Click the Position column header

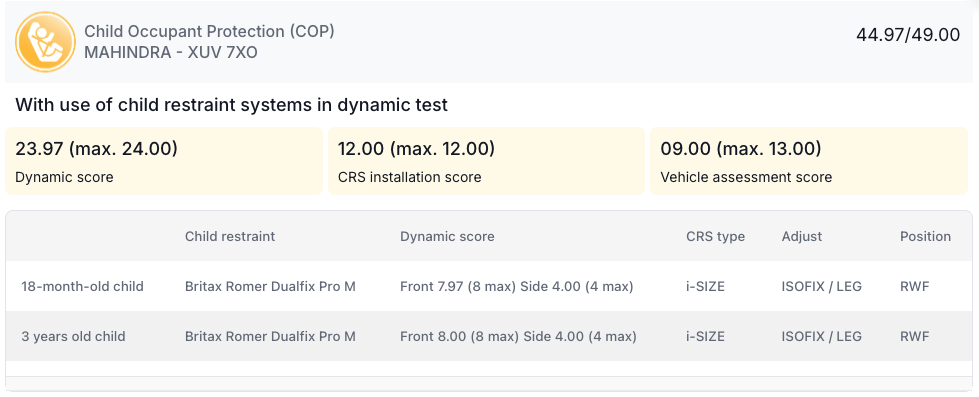(x=925, y=237)
